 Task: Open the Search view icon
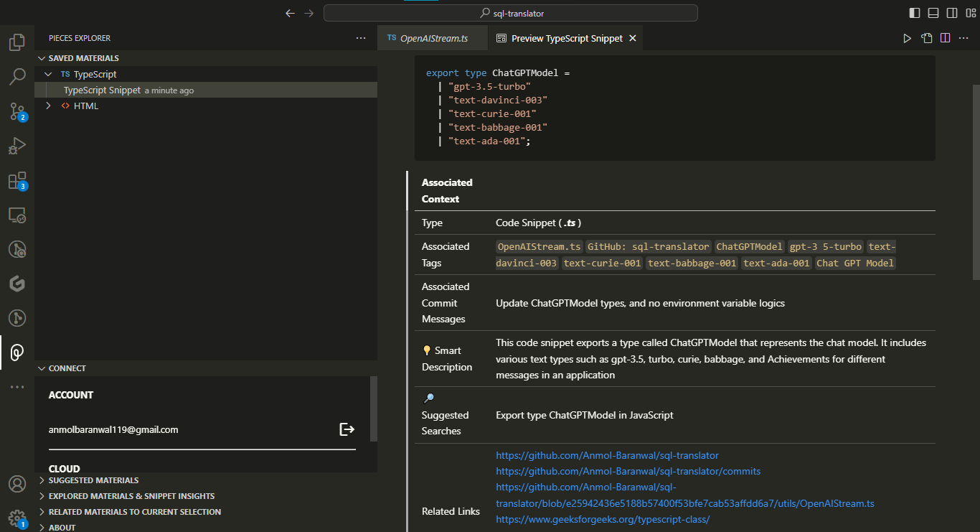pyautogui.click(x=17, y=76)
